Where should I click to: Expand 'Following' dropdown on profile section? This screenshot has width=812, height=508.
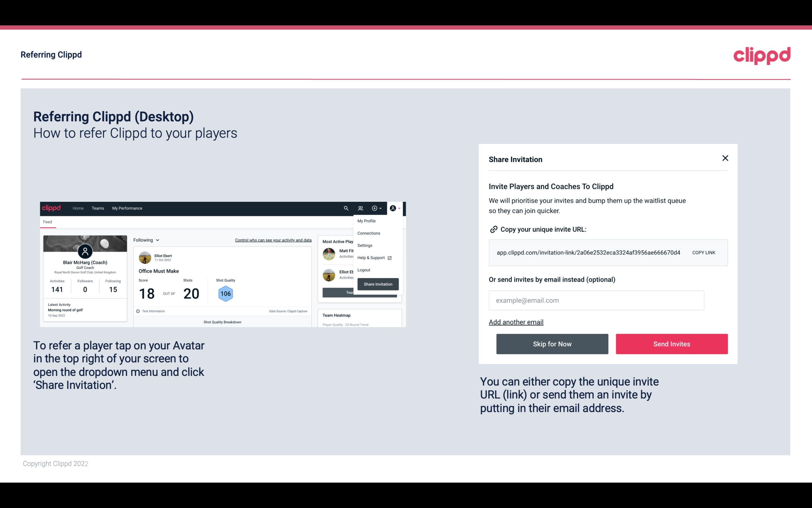pos(145,239)
